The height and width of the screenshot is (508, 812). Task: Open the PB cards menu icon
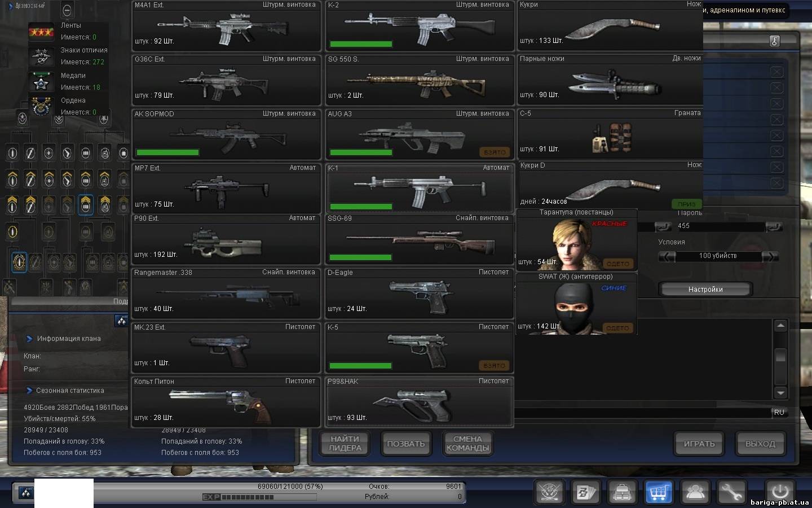click(586, 492)
